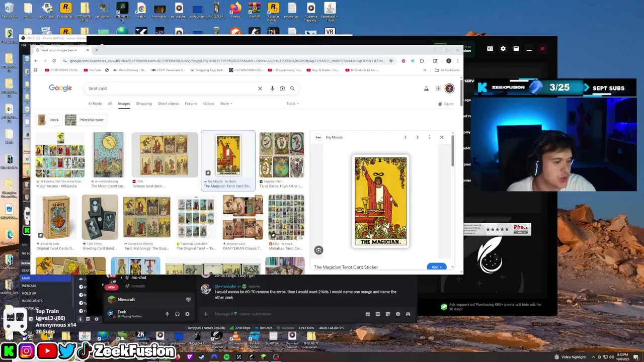Bookmark this page with the star icon
Screen dimensions: 644x362
[x=391, y=61]
